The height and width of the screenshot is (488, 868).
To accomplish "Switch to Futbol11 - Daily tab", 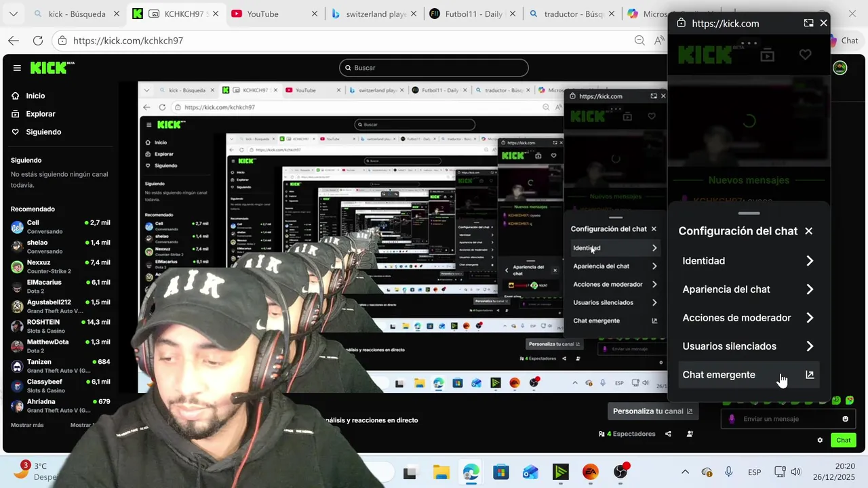I will tap(473, 14).
